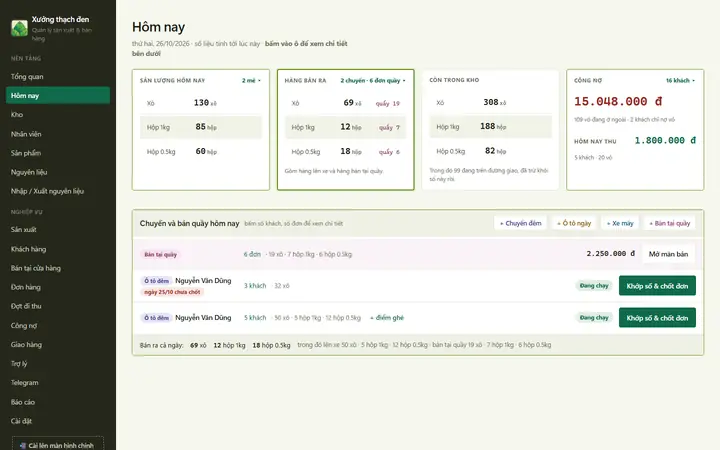Viewport: 720px width, 450px height.
Task: Click the 6 đơn link in Bán tại quầy row
Action: click(x=252, y=254)
